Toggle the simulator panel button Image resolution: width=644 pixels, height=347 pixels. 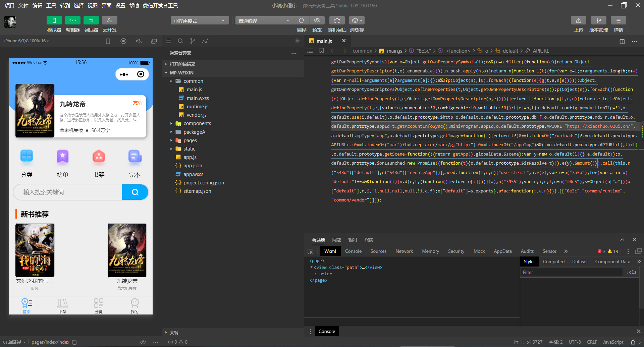[54, 20]
